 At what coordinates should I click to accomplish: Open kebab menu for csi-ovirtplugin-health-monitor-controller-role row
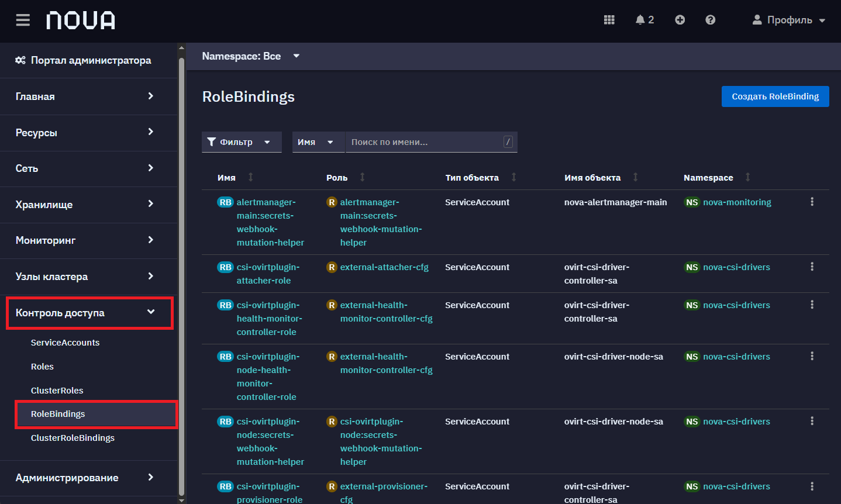click(812, 305)
